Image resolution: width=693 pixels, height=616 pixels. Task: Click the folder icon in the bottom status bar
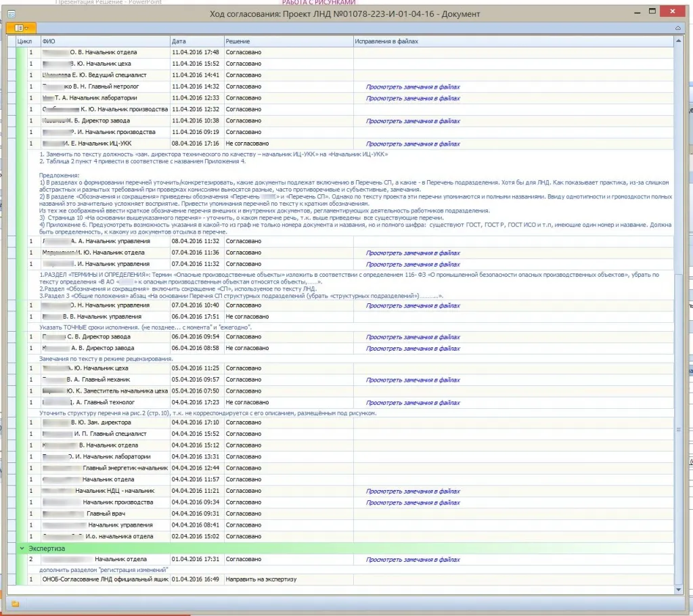click(15, 603)
